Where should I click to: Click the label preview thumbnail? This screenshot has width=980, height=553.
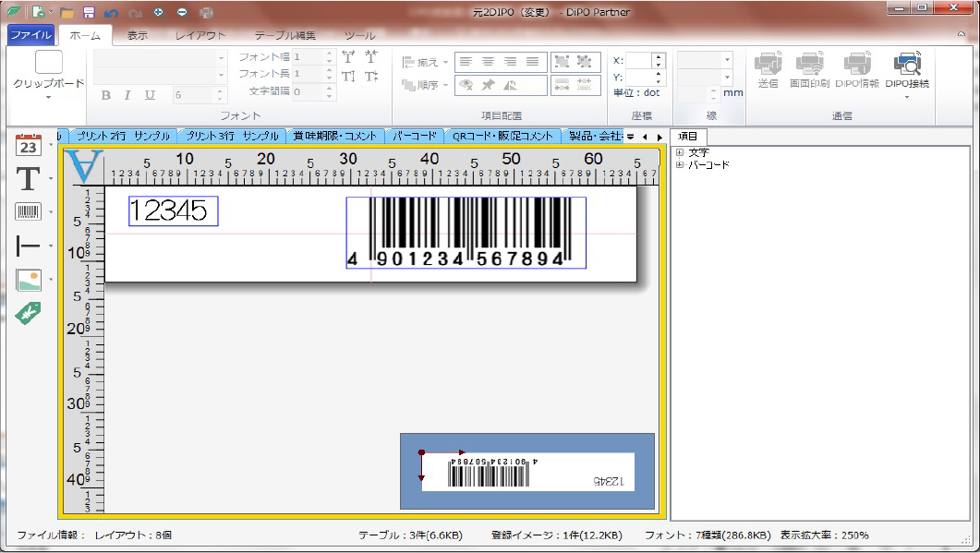[x=527, y=471]
